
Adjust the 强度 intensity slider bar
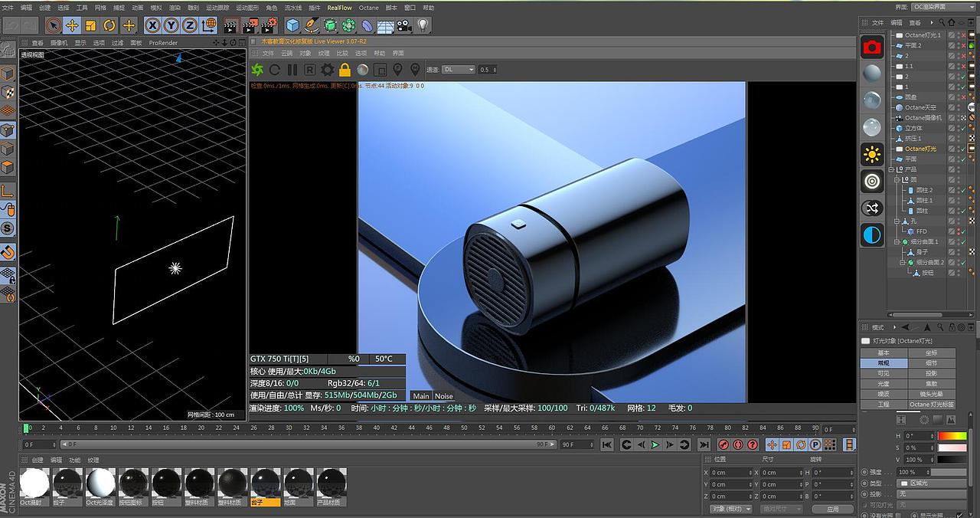coord(948,472)
